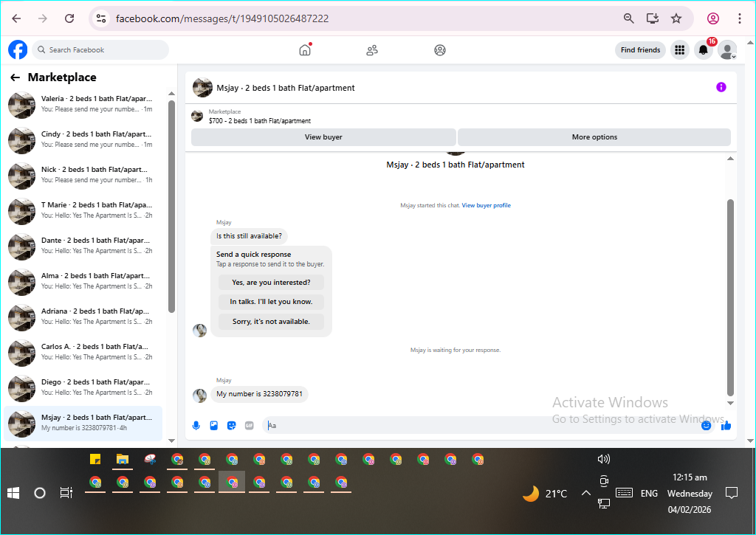The height and width of the screenshot is (535, 756).
Task: Open the Facebook menu grid icon
Action: click(x=680, y=50)
